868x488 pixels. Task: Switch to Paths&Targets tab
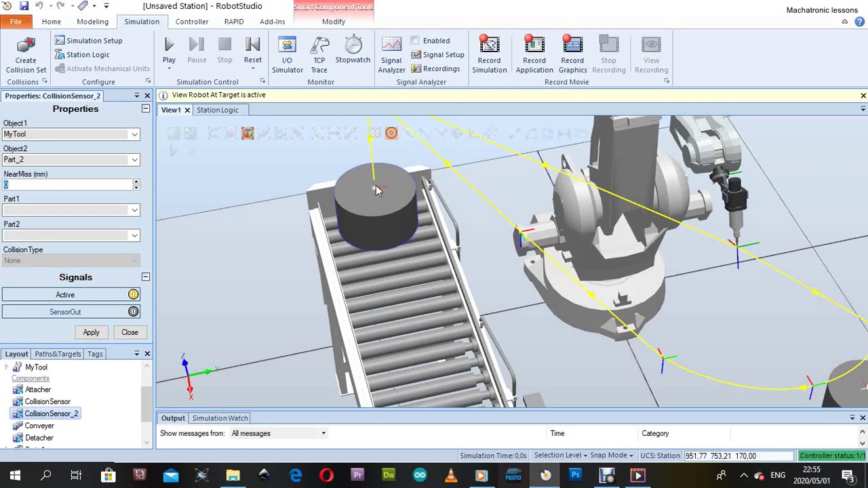(x=58, y=354)
